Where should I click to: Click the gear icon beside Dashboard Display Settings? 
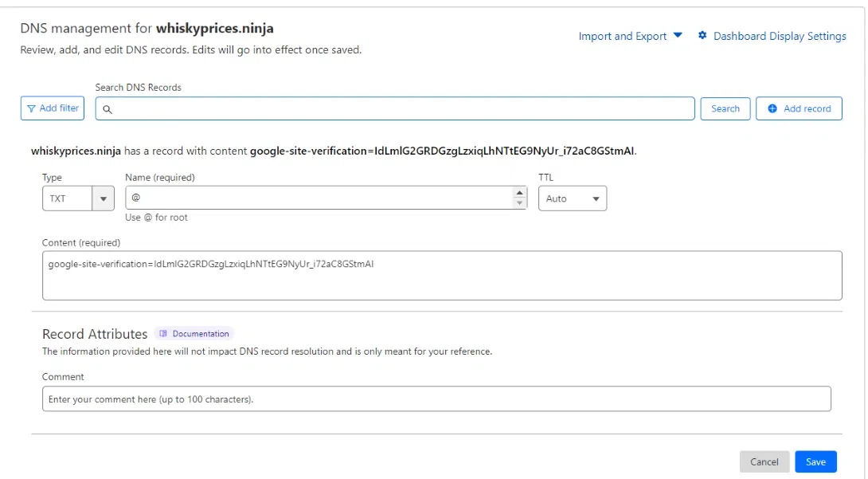click(702, 36)
